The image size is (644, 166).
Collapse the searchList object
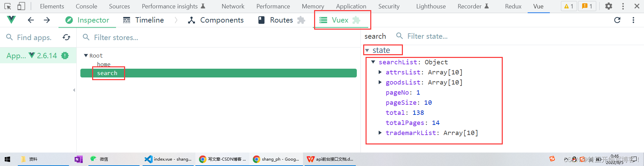coord(373,62)
